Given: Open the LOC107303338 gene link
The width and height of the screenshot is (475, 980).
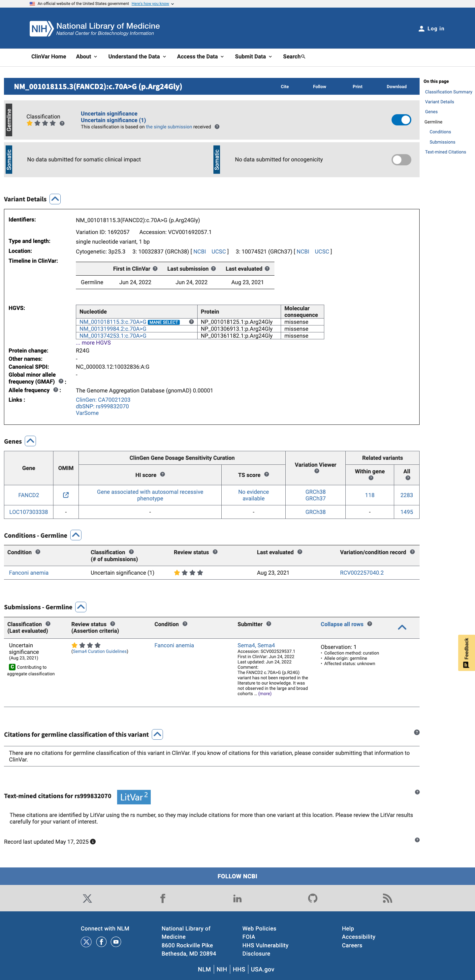Looking at the screenshot, I should (x=28, y=512).
